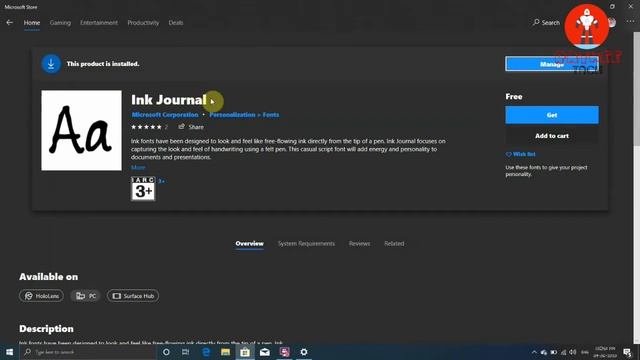Select the Overview section tab

[x=249, y=244]
